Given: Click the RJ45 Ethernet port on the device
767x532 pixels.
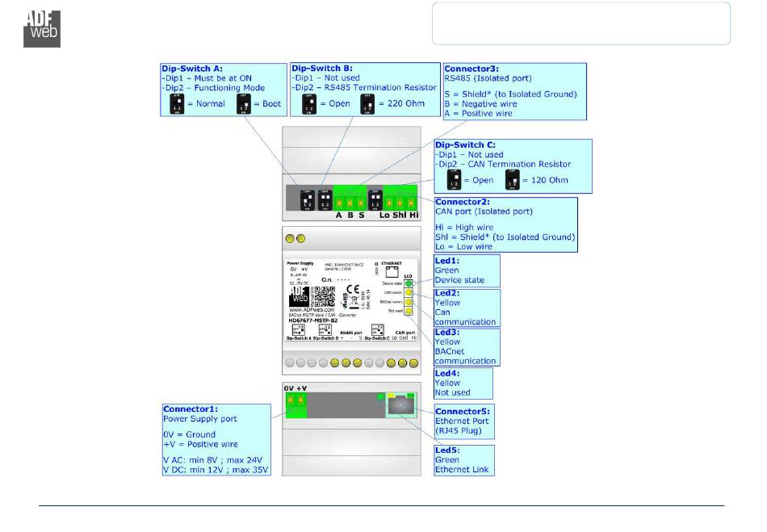Looking at the screenshot, I should point(400,407).
